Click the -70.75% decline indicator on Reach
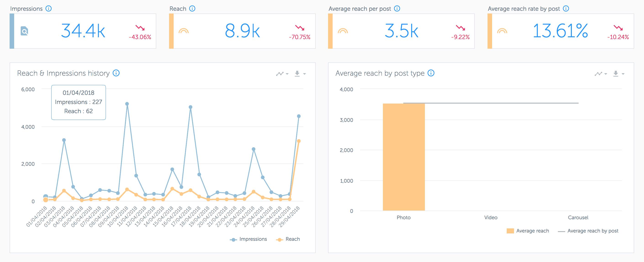The height and width of the screenshot is (262, 644). point(299,32)
